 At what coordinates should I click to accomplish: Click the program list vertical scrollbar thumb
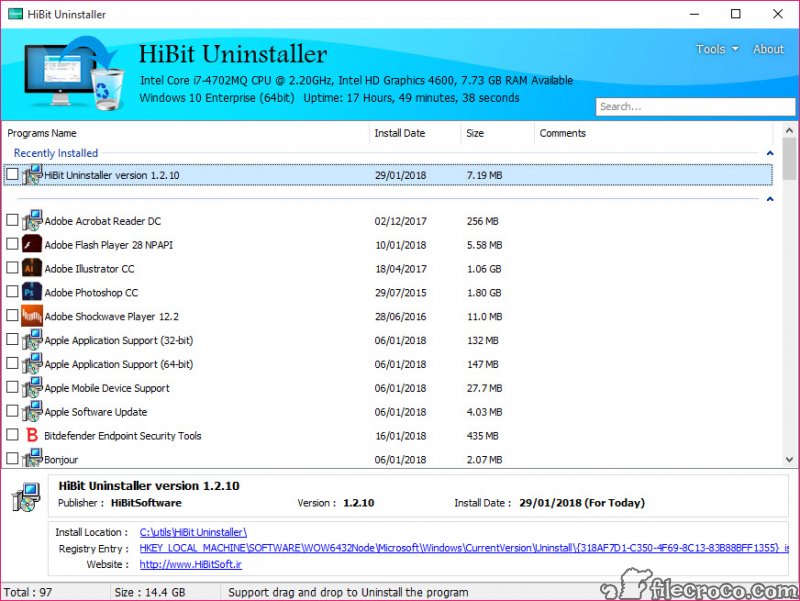[x=789, y=158]
